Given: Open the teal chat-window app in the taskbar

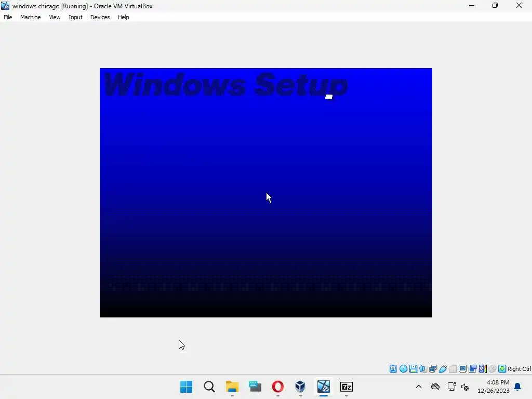Looking at the screenshot, I should (x=255, y=387).
